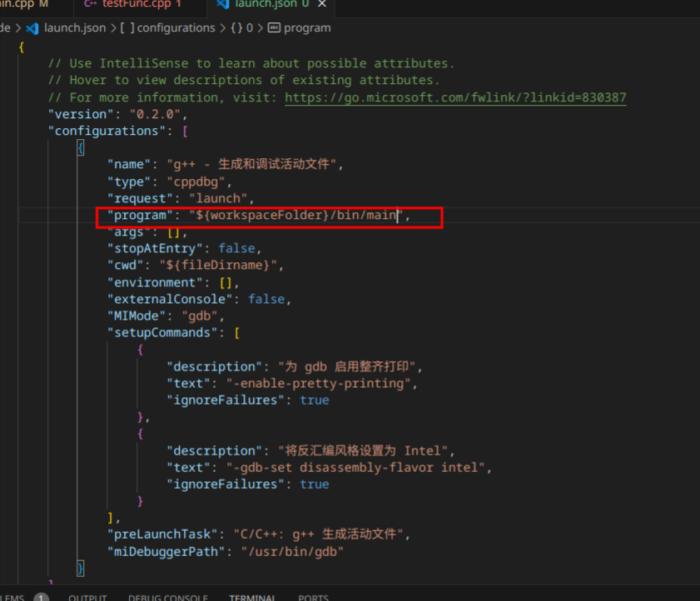Show the TERMINAL panel tab

(252, 597)
